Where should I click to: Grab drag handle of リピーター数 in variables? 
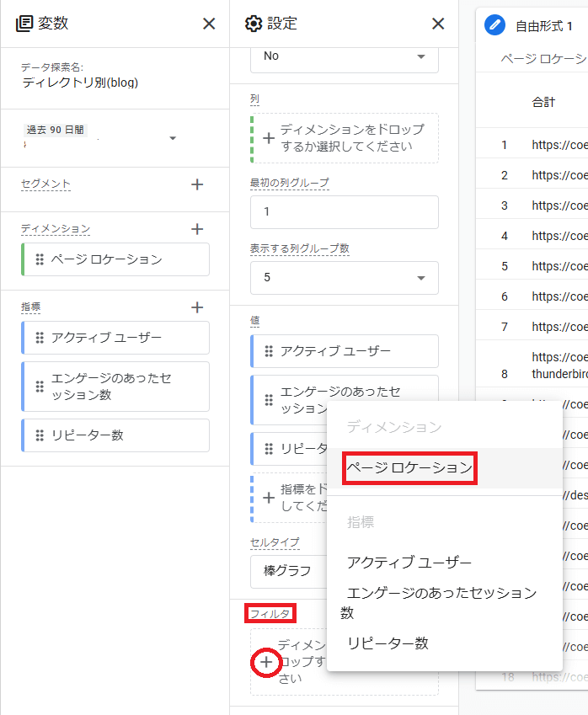click(x=40, y=435)
